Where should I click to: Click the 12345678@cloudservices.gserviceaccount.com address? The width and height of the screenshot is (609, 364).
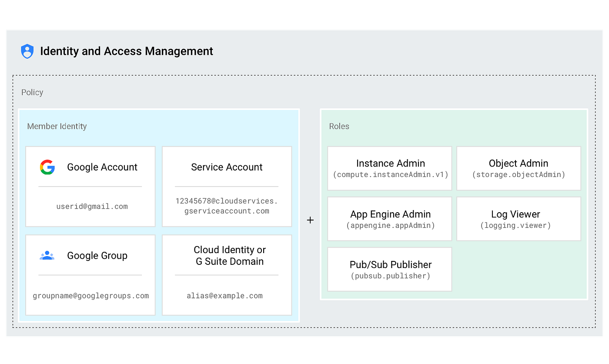(227, 206)
